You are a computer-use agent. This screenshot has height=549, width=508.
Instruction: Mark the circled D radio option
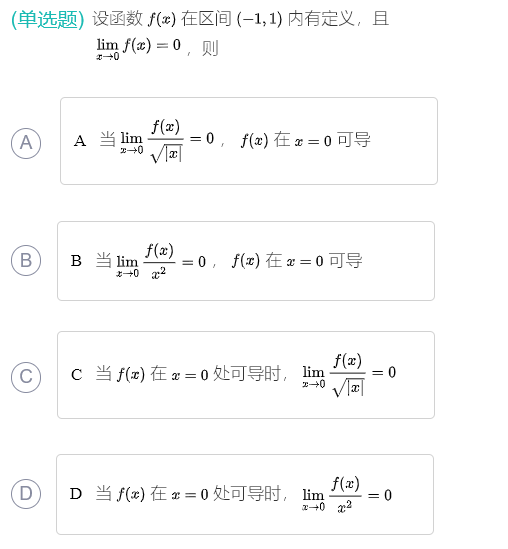[26, 494]
